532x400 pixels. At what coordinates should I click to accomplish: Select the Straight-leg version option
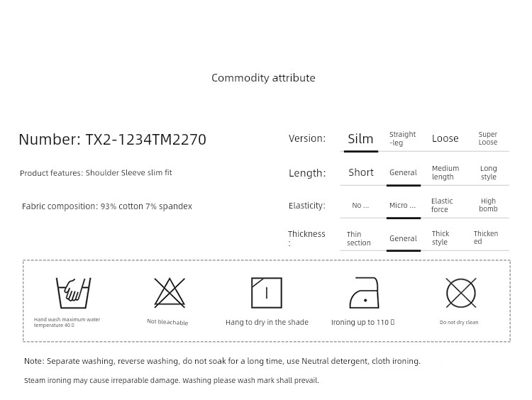402,138
